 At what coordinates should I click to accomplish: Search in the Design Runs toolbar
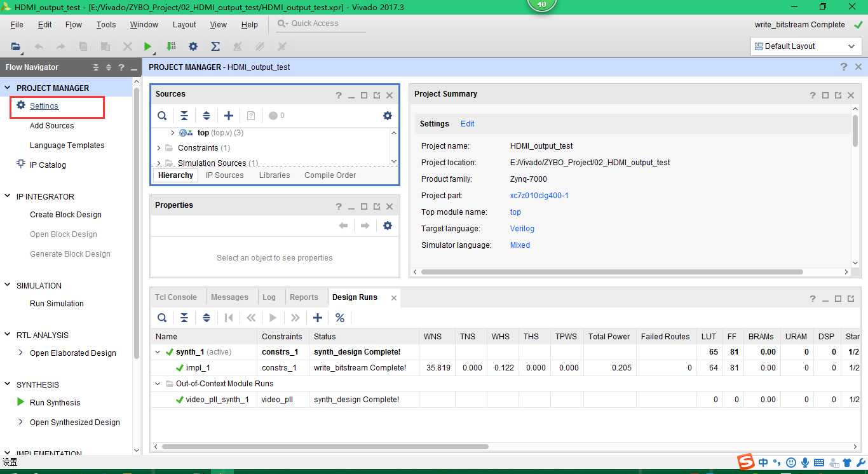point(162,318)
